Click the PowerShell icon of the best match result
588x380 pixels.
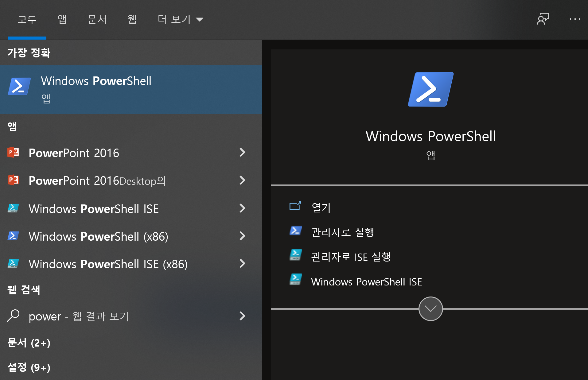point(19,86)
